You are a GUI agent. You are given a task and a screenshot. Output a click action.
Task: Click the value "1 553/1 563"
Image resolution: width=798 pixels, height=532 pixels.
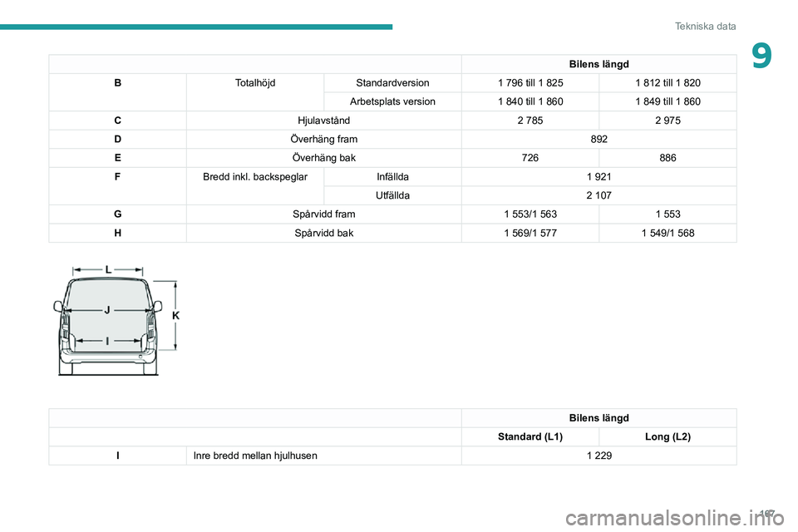coord(530,214)
